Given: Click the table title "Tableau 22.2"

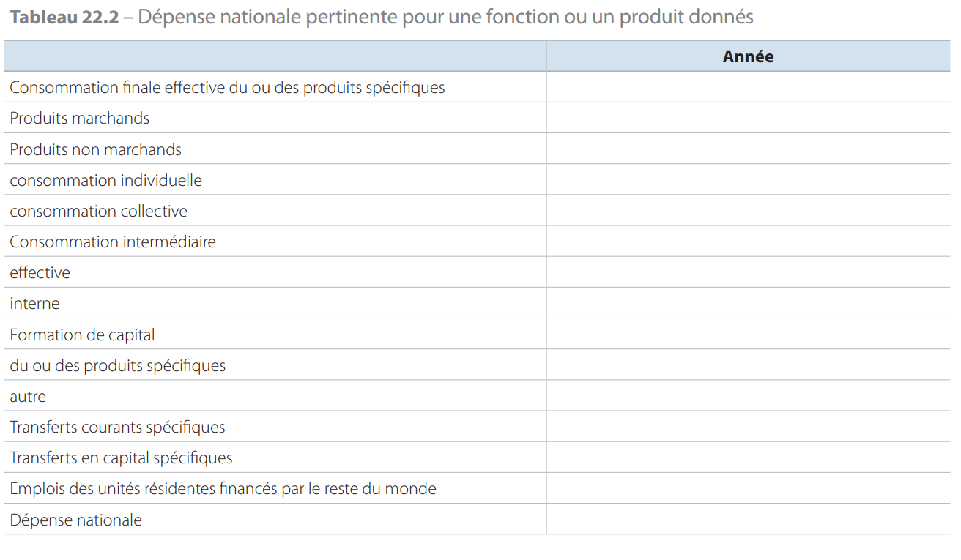Looking at the screenshot, I should coord(64,18).
